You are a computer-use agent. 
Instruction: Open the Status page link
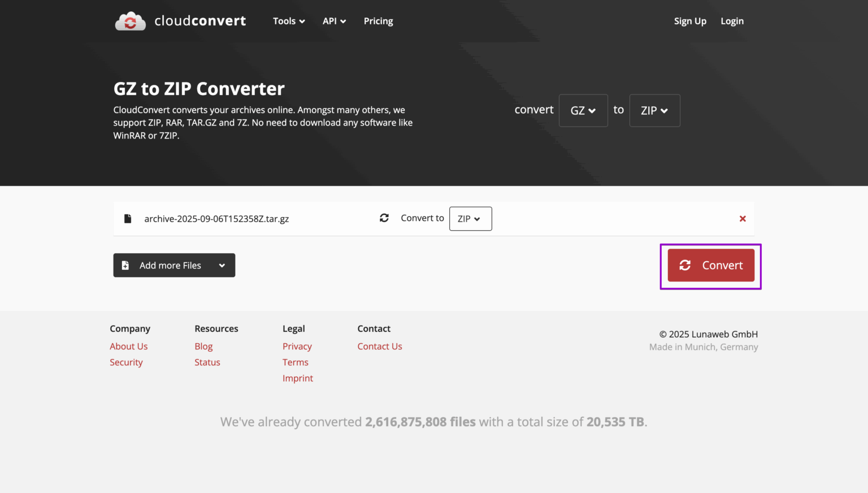[207, 362]
